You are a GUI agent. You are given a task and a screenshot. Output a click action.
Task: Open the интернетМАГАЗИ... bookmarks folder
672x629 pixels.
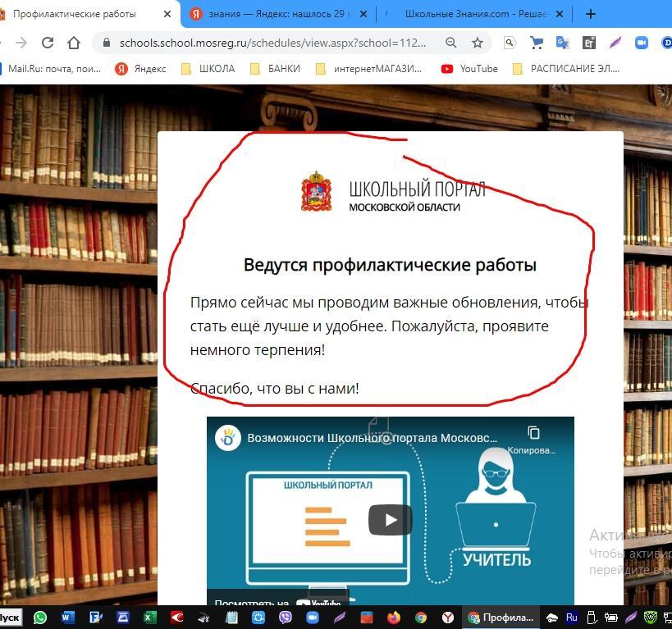pos(369,69)
